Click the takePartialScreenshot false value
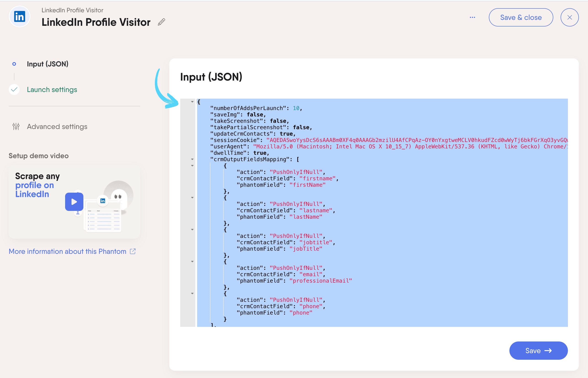 pos(301,127)
